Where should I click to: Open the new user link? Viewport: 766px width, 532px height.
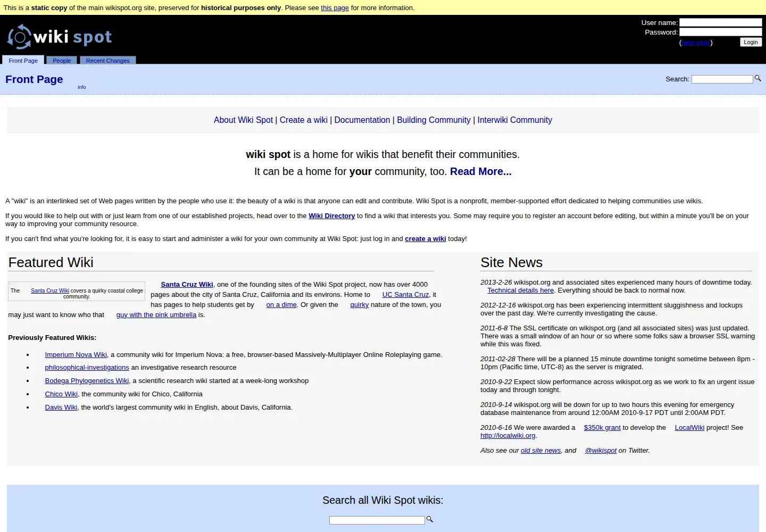pyautogui.click(x=696, y=43)
